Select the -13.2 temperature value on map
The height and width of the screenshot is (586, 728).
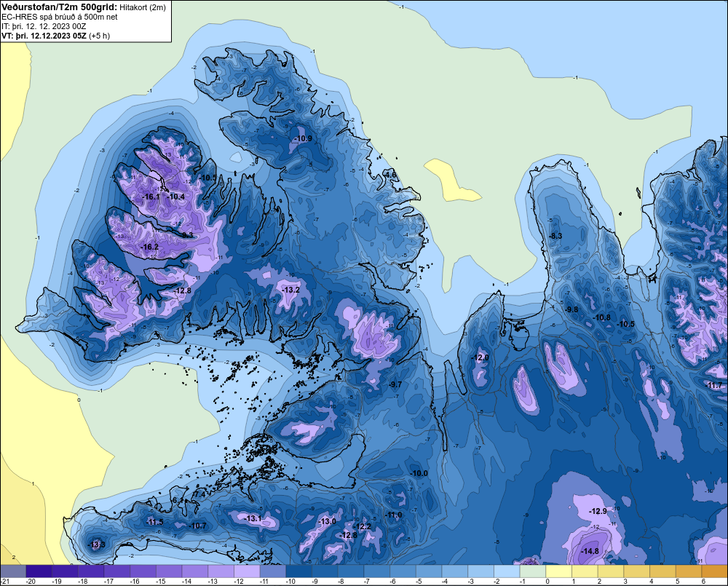pos(290,290)
